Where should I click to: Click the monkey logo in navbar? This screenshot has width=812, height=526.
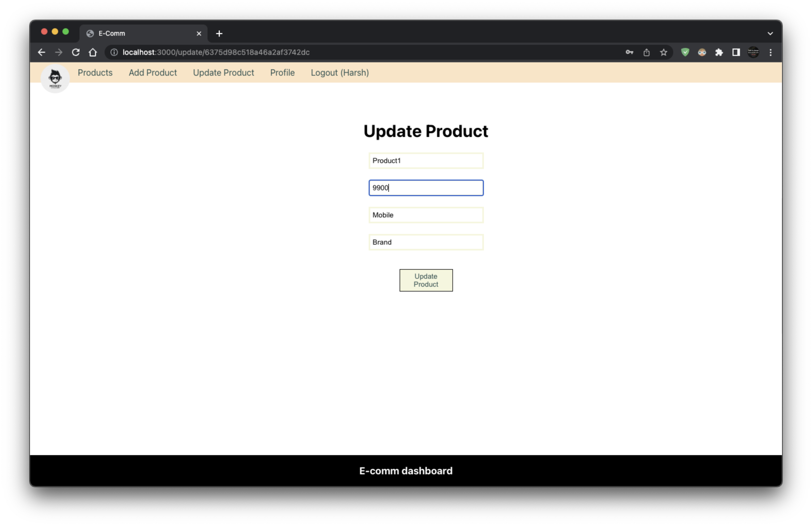click(55, 78)
